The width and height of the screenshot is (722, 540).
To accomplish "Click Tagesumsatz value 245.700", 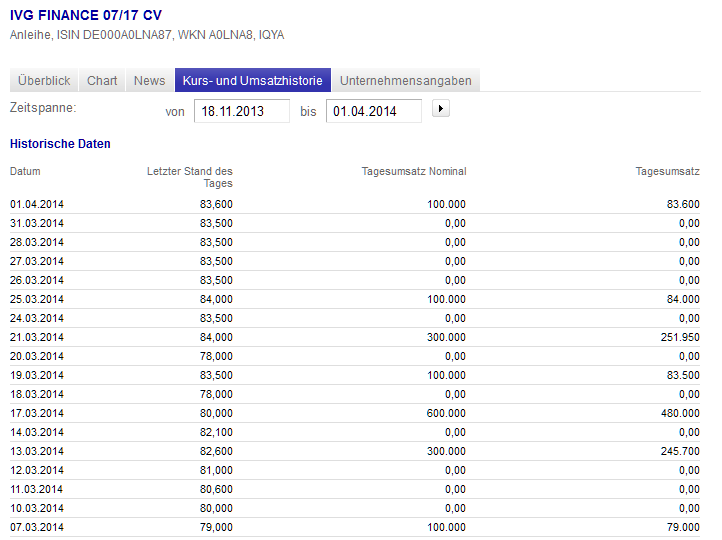I will tap(680, 451).
